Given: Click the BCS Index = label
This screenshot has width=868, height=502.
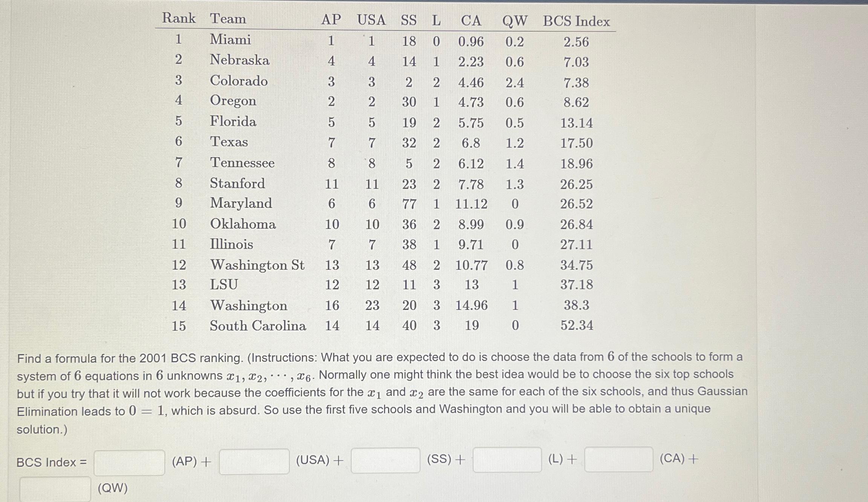Looking at the screenshot, I should (x=51, y=462).
